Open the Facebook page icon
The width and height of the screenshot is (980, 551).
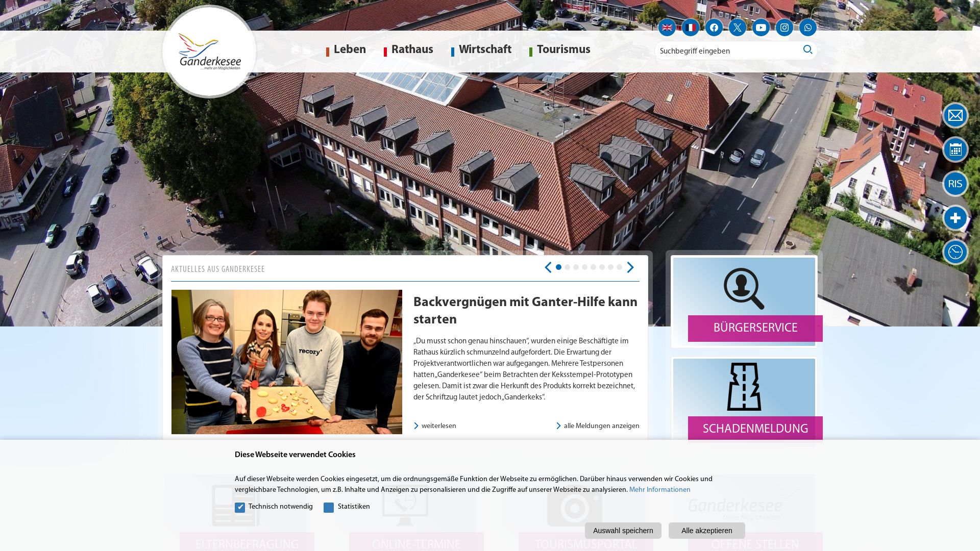click(x=714, y=28)
